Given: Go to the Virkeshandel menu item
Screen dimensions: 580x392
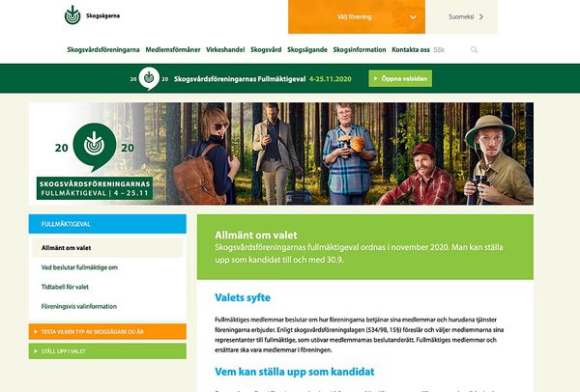Looking at the screenshot, I should pos(225,49).
